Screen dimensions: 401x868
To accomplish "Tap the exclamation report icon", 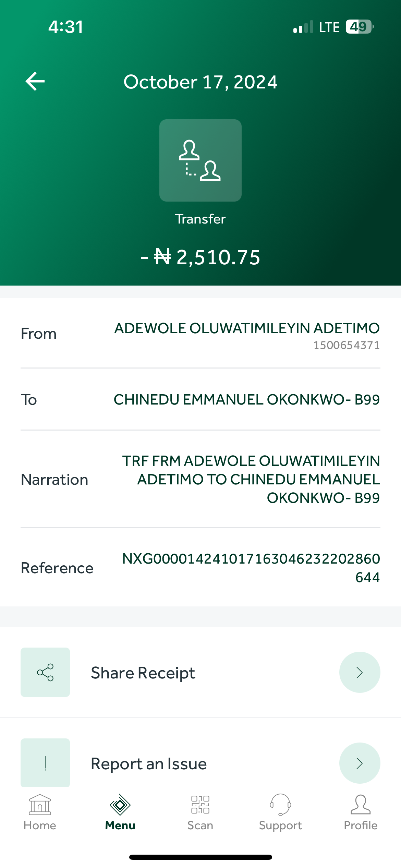I will [45, 763].
